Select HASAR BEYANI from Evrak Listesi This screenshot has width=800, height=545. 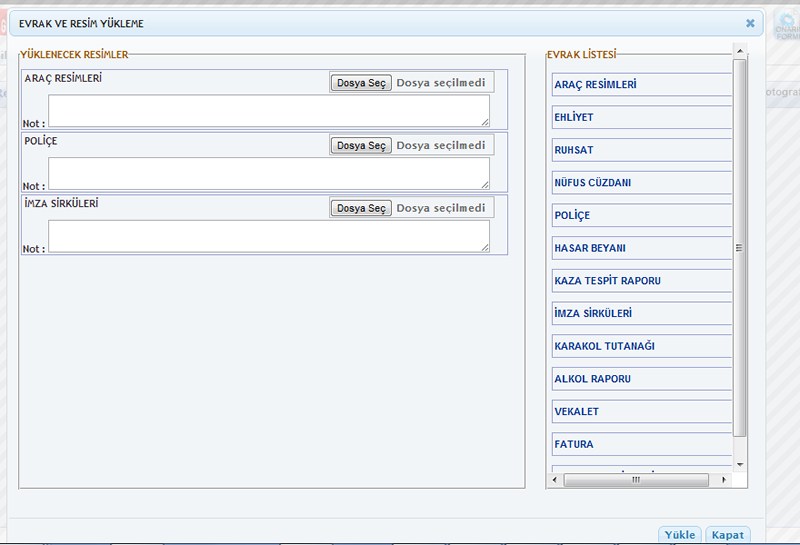pos(642,248)
